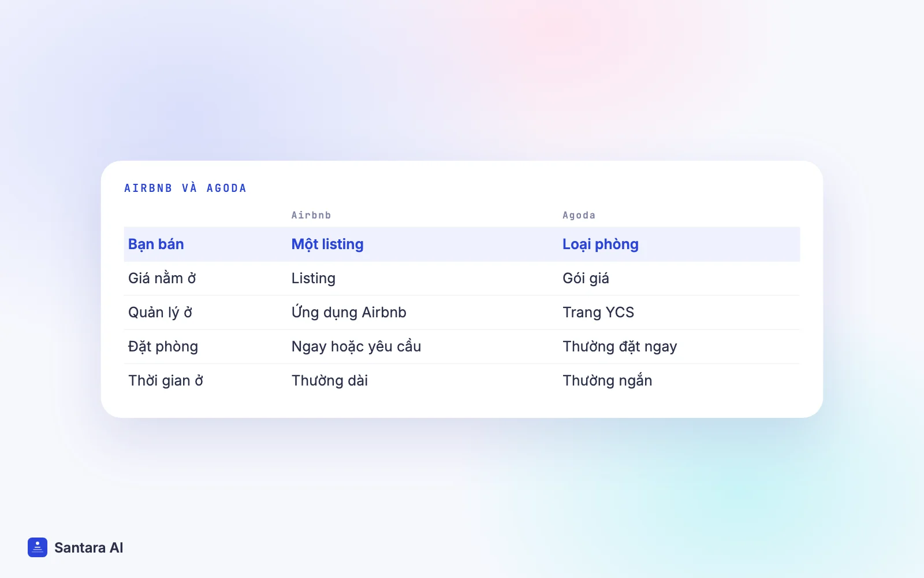
Task: Select the Giá nằm ở row label
Action: tap(162, 278)
